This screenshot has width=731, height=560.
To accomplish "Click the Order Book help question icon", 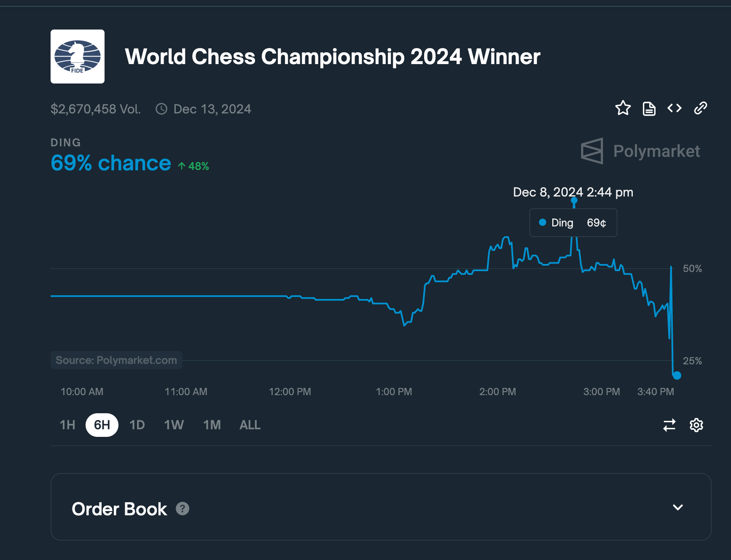I will [182, 509].
